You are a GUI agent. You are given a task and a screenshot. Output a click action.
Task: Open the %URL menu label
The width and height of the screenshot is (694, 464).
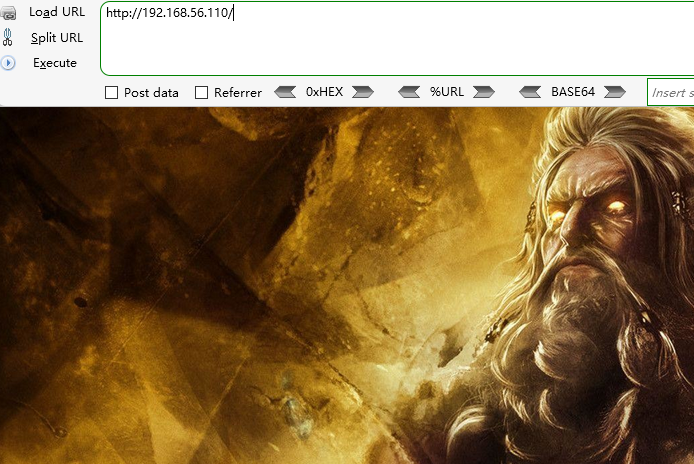click(x=447, y=92)
